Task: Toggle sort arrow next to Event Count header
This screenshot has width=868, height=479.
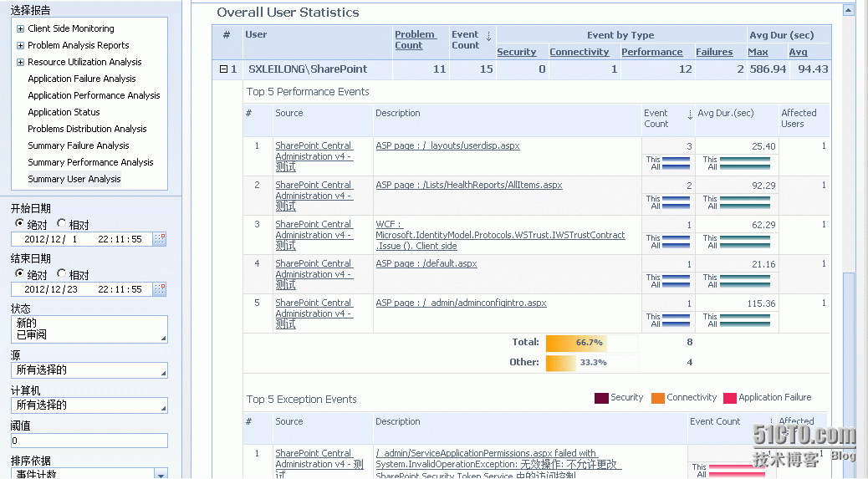Action: coord(489,37)
